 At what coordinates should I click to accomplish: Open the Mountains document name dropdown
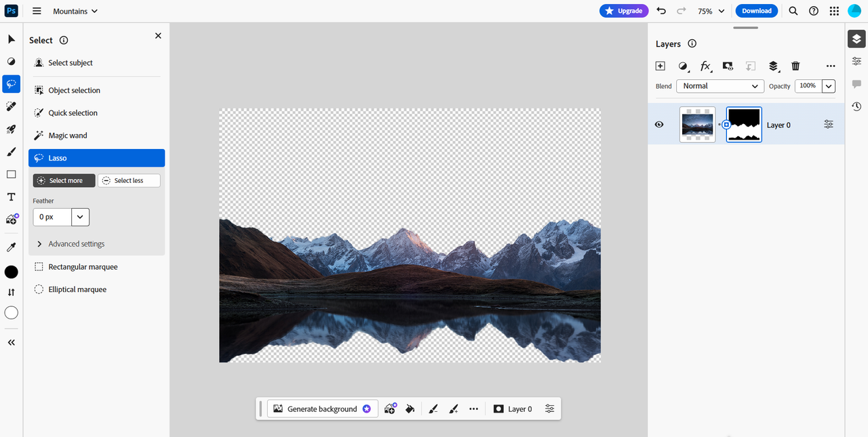(x=75, y=11)
